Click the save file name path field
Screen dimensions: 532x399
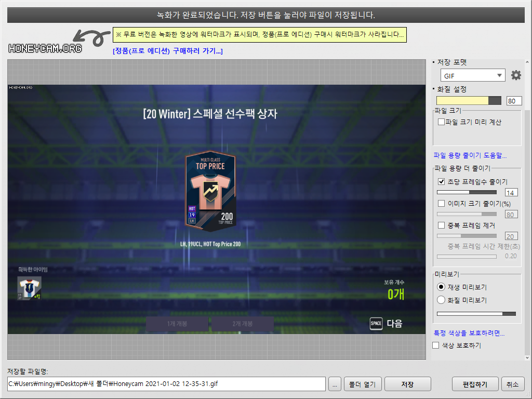point(166,384)
